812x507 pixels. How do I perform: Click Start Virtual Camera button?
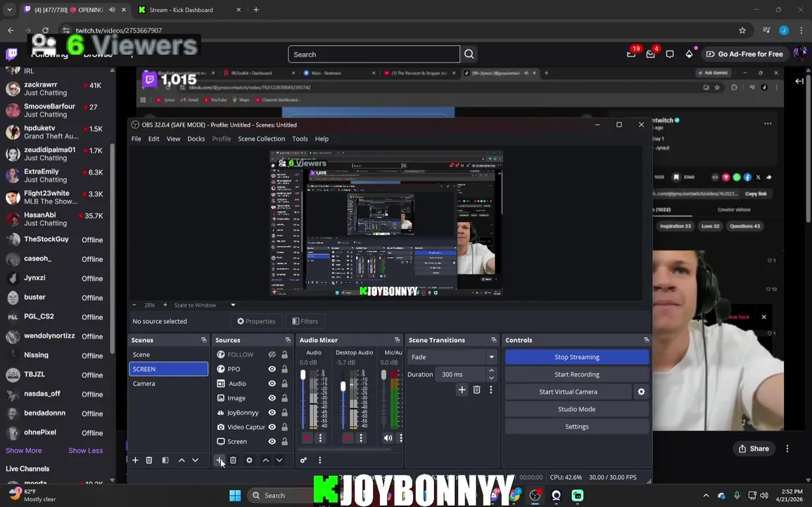(x=568, y=392)
